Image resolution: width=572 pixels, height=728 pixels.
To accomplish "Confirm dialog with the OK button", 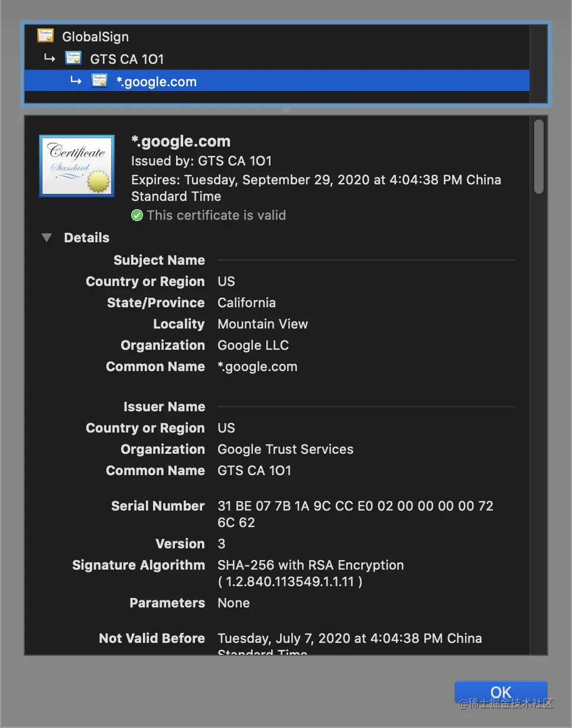I will 500,692.
